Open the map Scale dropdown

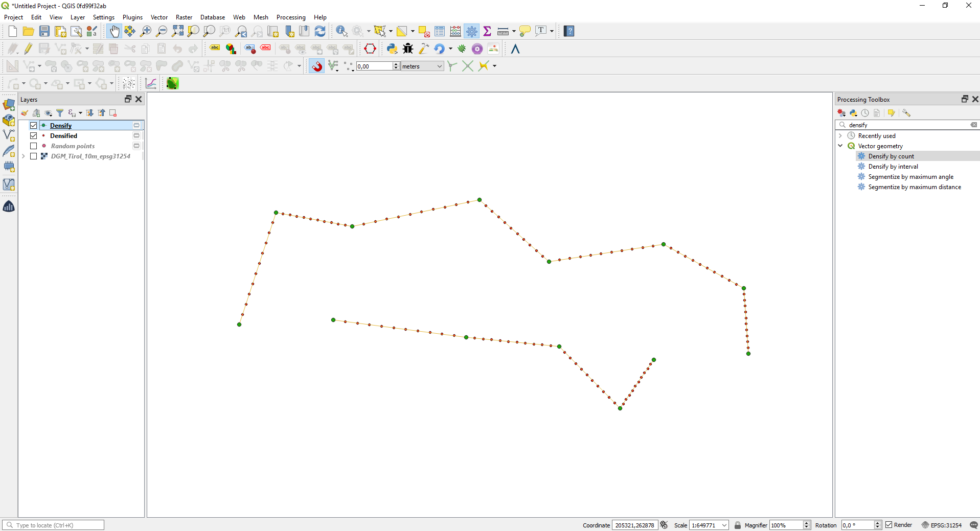click(724, 525)
